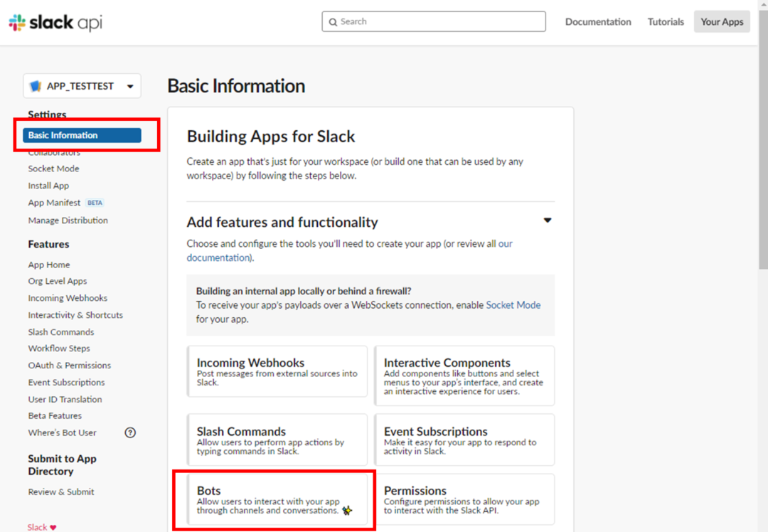Open Slash Commands in sidebar
The width and height of the screenshot is (768, 532).
tap(60, 332)
